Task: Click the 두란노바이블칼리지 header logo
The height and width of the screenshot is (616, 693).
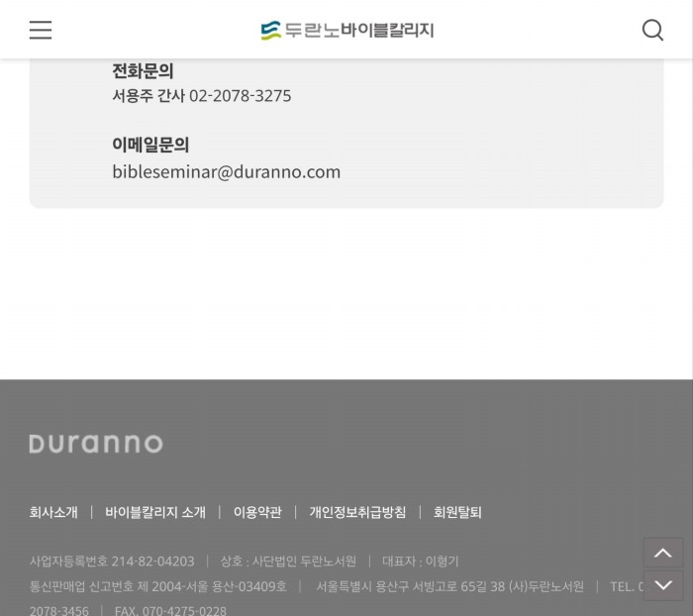Action: [347, 30]
